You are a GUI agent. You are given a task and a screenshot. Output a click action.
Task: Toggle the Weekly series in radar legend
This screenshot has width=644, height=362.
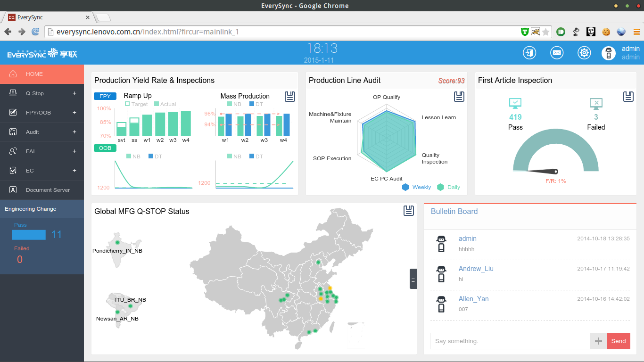click(416, 187)
